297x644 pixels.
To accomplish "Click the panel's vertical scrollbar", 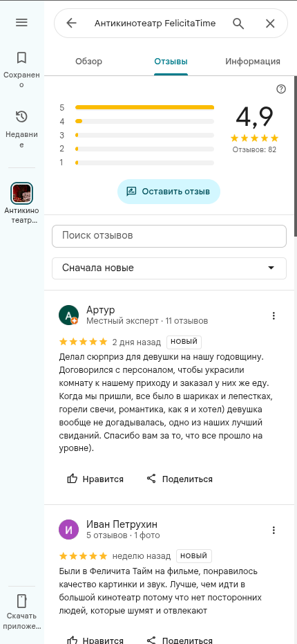I will 296,156.
